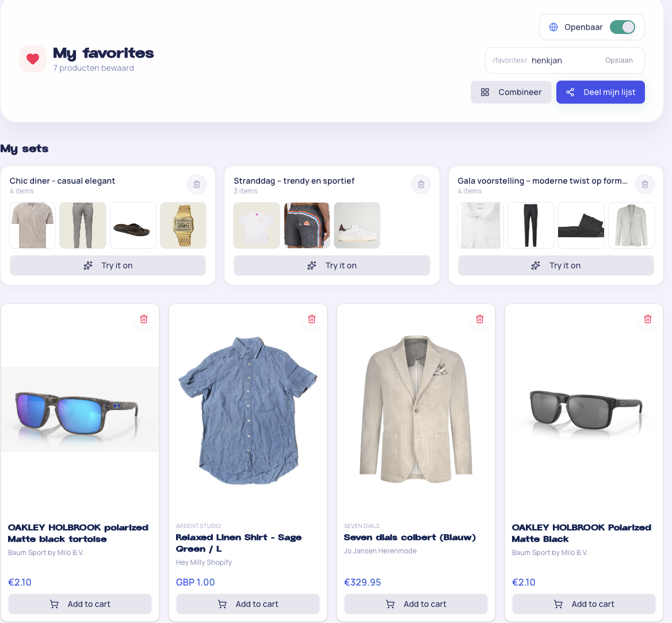The height and width of the screenshot is (623, 672).
Task: Click the 'ARDENT STUDIO' brand label
Action: click(x=198, y=526)
